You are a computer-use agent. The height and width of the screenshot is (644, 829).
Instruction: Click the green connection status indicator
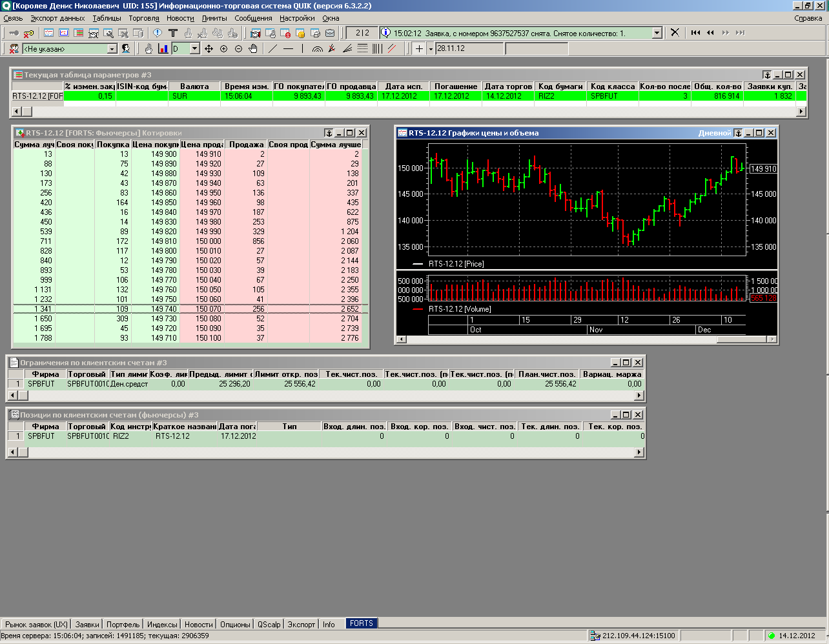click(771, 636)
